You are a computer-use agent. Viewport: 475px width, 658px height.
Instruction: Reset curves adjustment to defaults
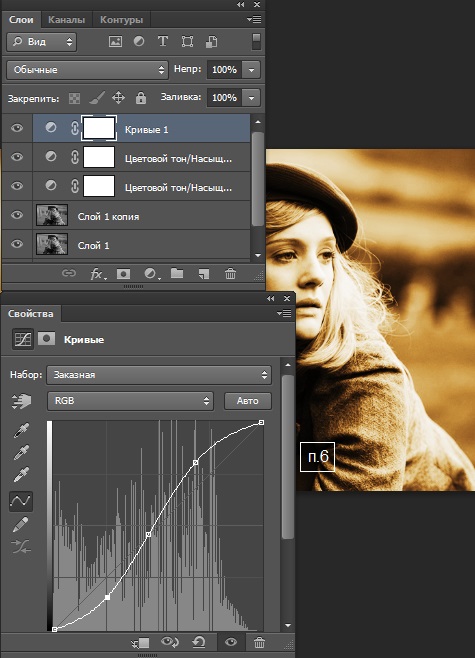[x=198, y=642]
